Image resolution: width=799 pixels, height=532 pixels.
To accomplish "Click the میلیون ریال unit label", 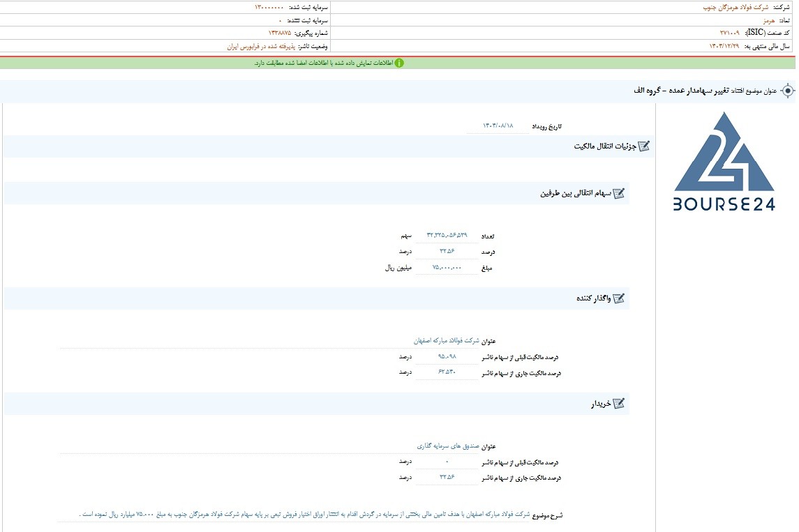I will [398, 268].
